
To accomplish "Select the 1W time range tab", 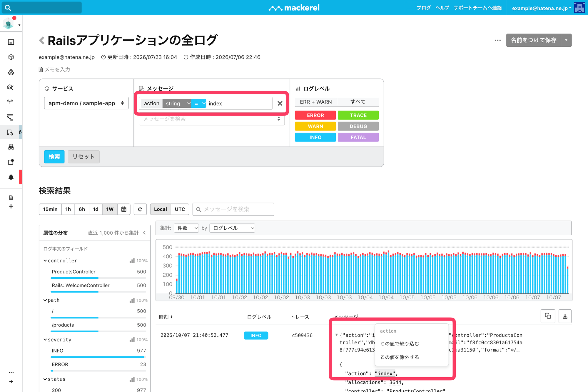I will [x=110, y=209].
